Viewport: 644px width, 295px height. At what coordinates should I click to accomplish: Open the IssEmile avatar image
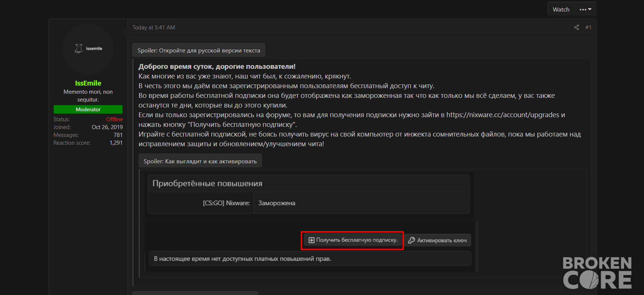coord(88,49)
